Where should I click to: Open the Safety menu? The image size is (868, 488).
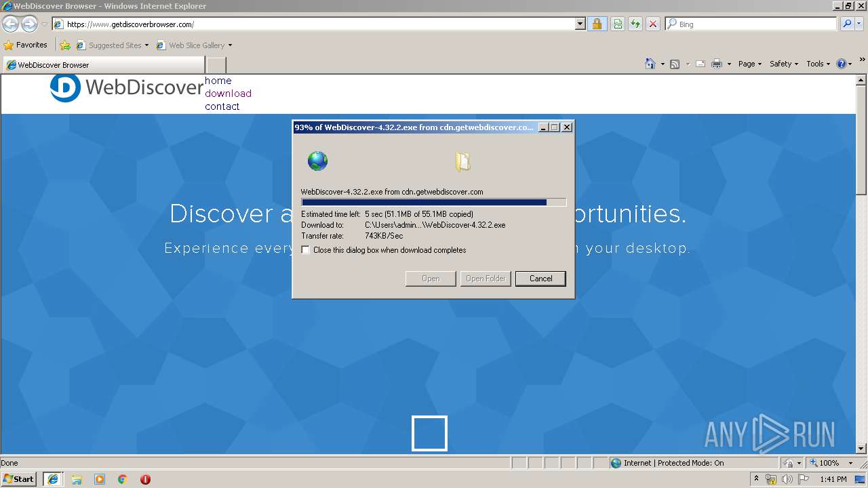[784, 64]
